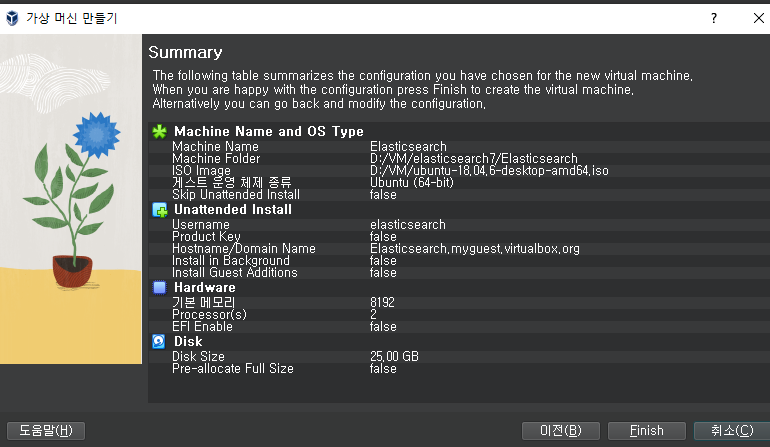
Task: Click the blue flower illustration panel
Action: [71, 199]
